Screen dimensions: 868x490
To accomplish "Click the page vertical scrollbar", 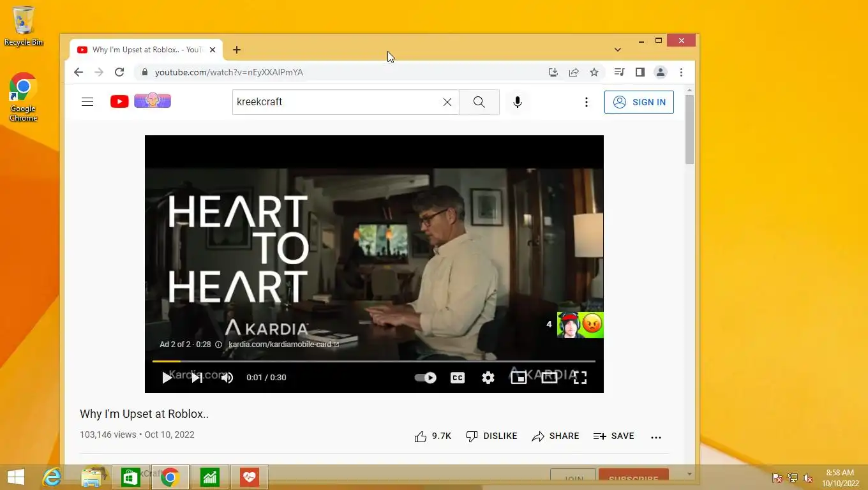I will (689, 130).
